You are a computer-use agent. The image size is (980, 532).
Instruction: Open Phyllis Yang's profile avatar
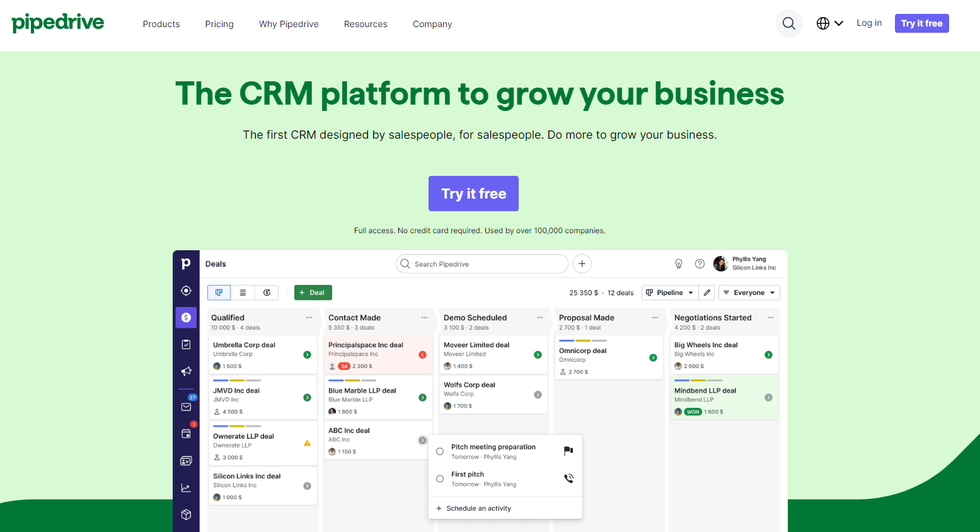720,263
